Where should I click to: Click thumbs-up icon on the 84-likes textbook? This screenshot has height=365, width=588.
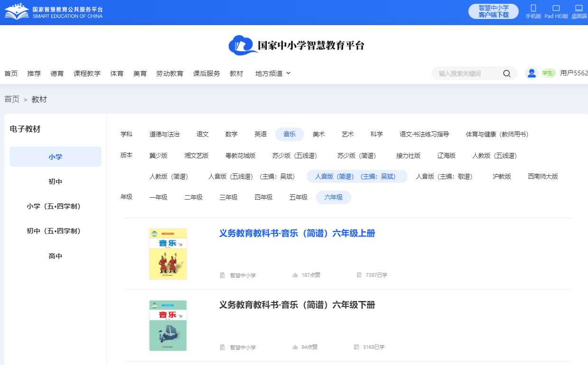[x=295, y=347]
